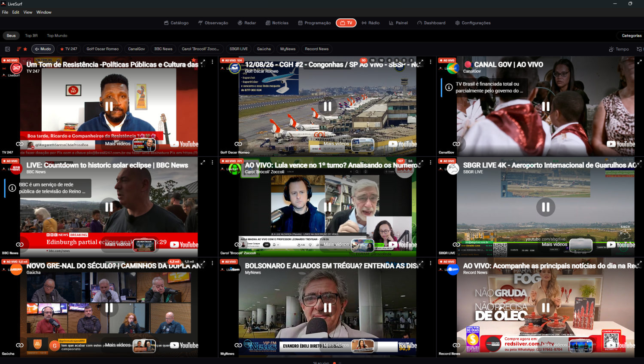Open the Catálogo section
The width and height of the screenshot is (644, 364).
[x=176, y=23]
